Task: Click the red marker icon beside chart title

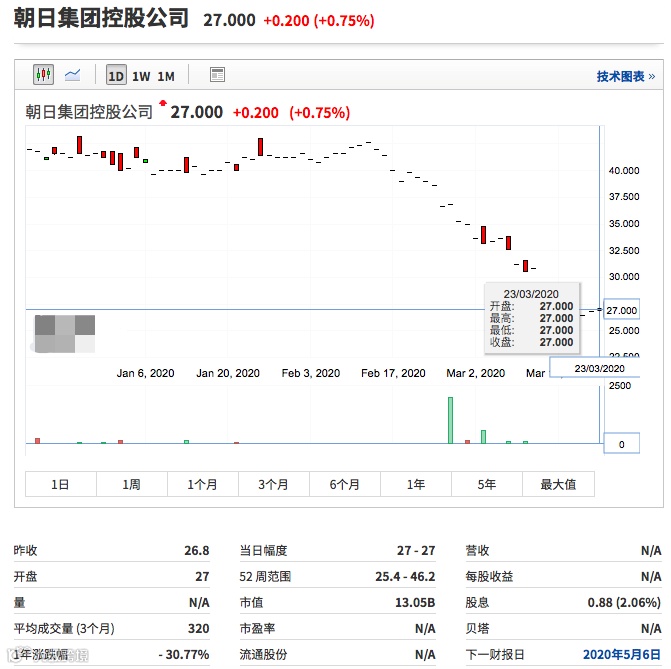Action: click(163, 103)
